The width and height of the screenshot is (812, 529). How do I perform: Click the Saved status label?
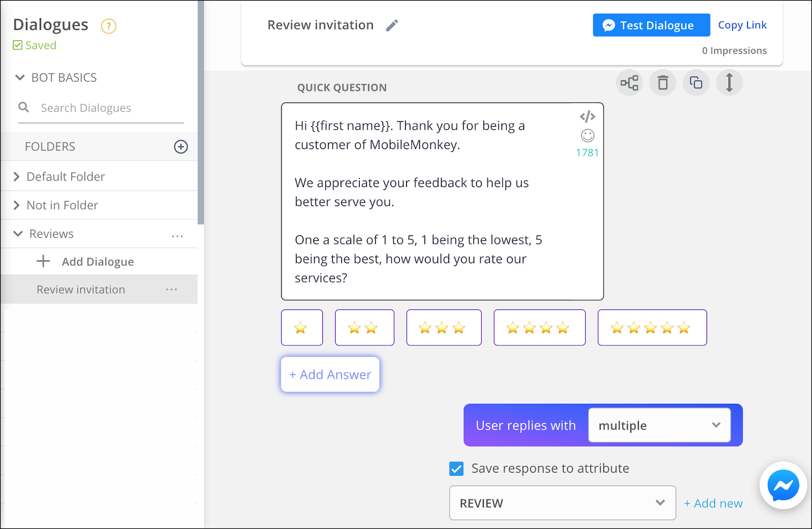click(35, 45)
